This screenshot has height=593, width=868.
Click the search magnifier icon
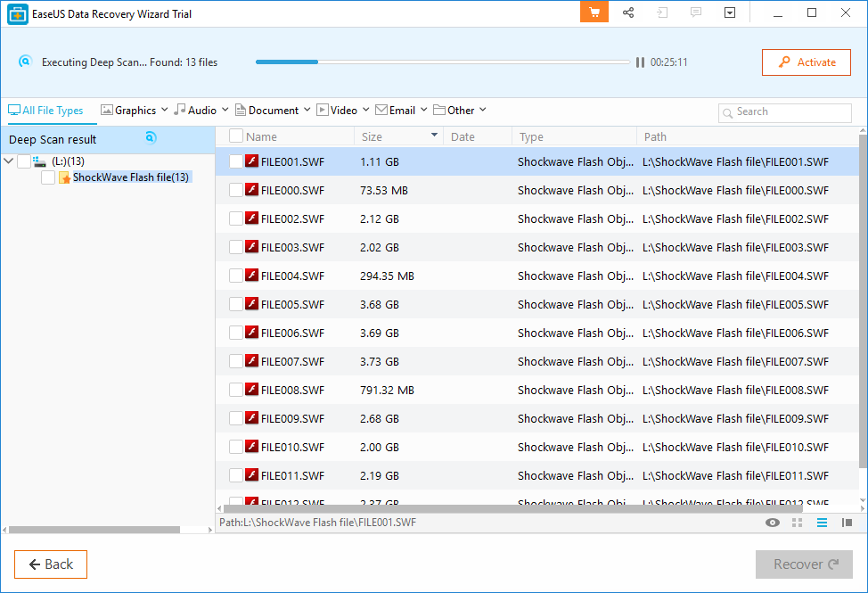point(727,113)
